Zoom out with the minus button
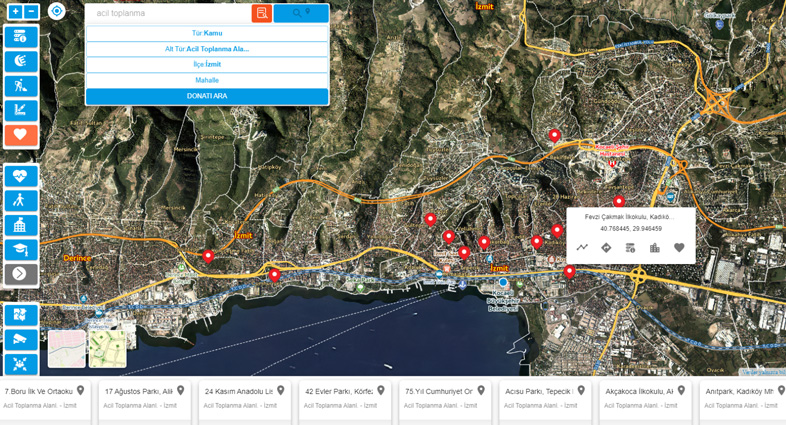Screen dimensions: 786x425 tap(31, 12)
